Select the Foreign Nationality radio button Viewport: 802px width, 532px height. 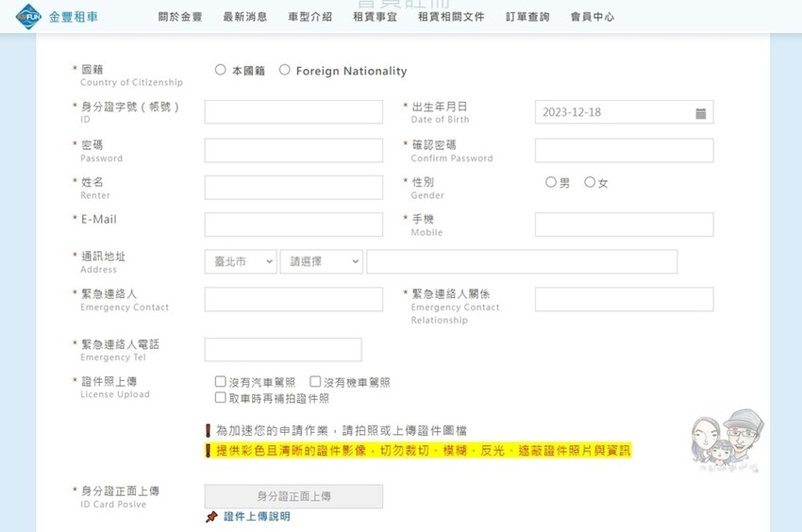[285, 70]
